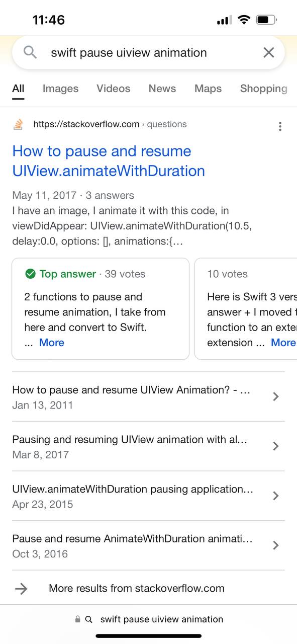
Task: Tap the Stack Overflow favicon
Action: coord(18,124)
